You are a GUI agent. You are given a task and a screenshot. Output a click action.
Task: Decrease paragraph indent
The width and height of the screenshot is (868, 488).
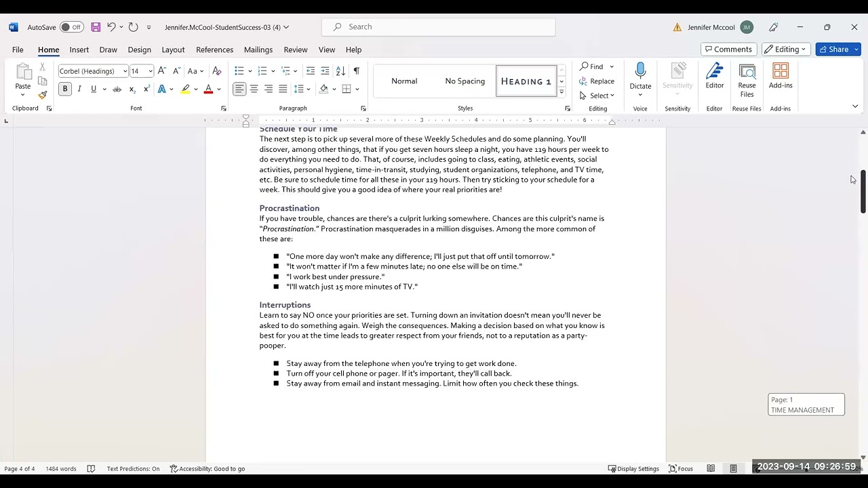tap(311, 71)
